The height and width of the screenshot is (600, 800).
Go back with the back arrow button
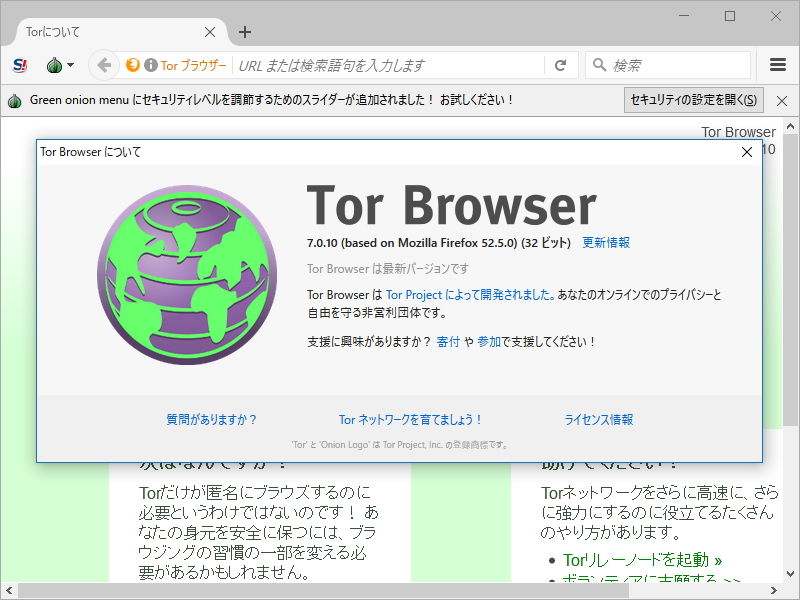pyautogui.click(x=104, y=65)
